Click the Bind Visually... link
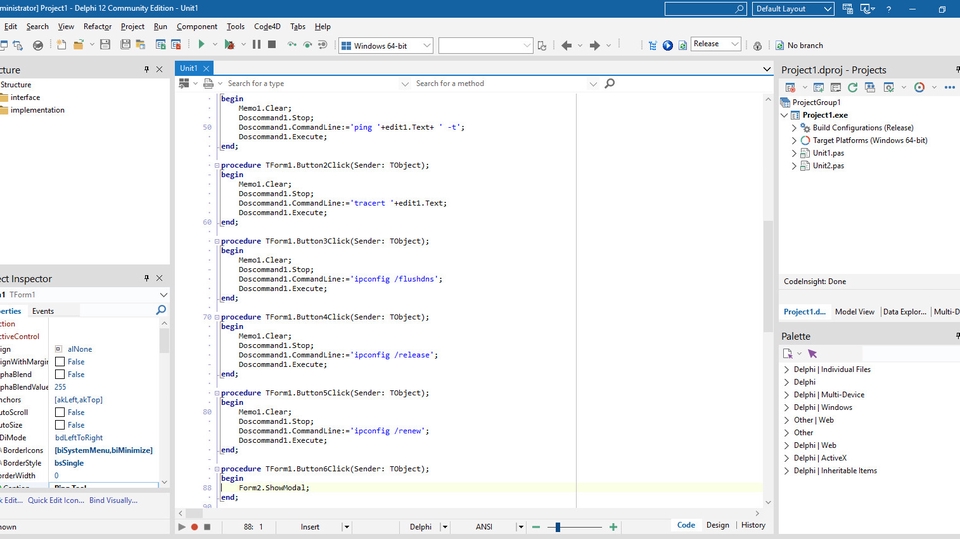This screenshot has height=539, width=960. point(113,500)
